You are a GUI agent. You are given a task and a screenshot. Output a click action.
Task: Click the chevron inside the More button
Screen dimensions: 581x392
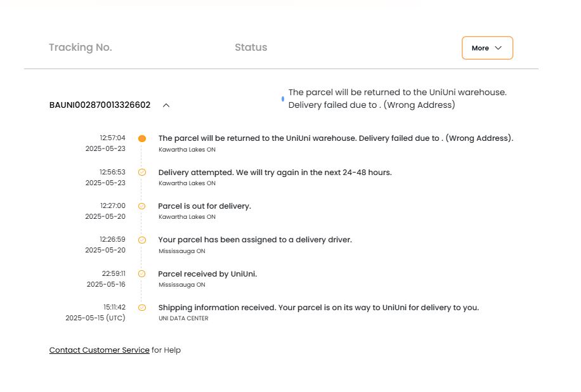[499, 48]
